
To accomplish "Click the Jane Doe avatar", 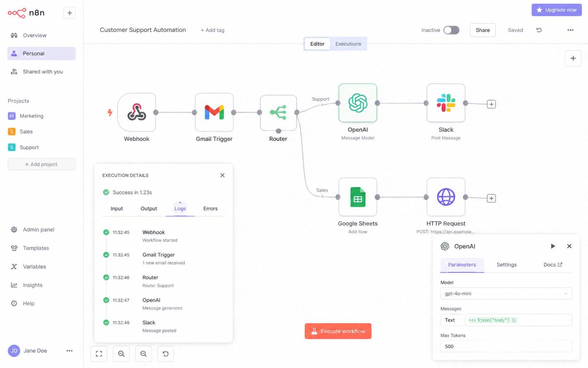I will (14, 351).
